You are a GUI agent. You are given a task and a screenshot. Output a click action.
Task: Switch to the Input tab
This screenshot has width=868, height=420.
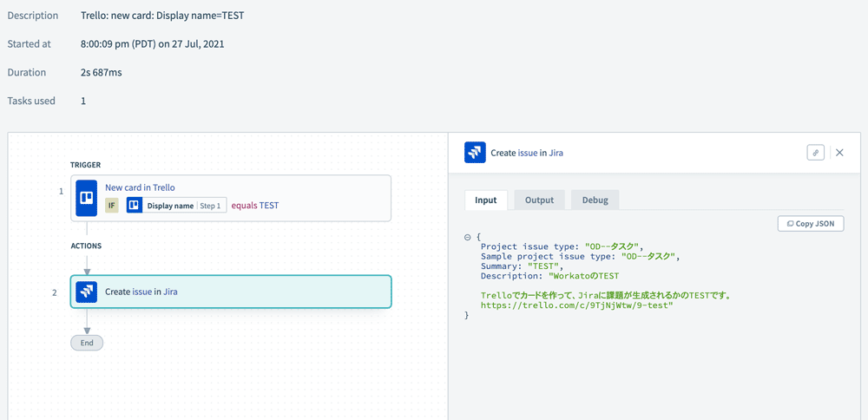(485, 200)
